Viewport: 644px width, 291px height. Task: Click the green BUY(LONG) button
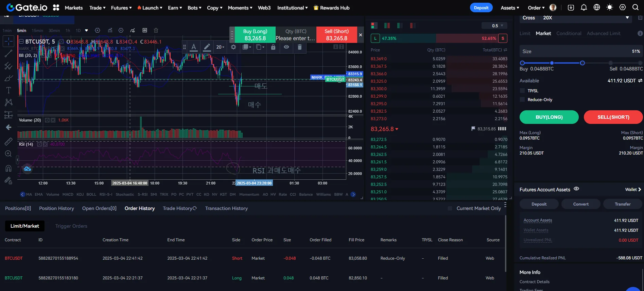[549, 117]
